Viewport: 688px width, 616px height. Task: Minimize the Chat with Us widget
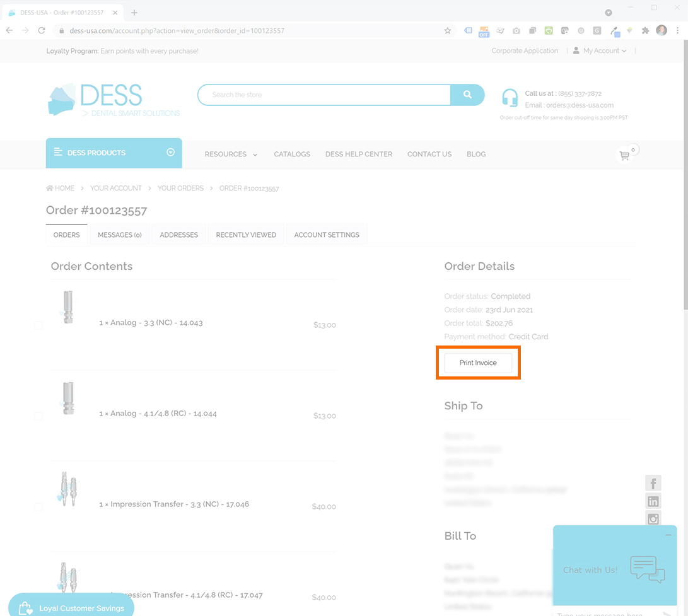(668, 535)
